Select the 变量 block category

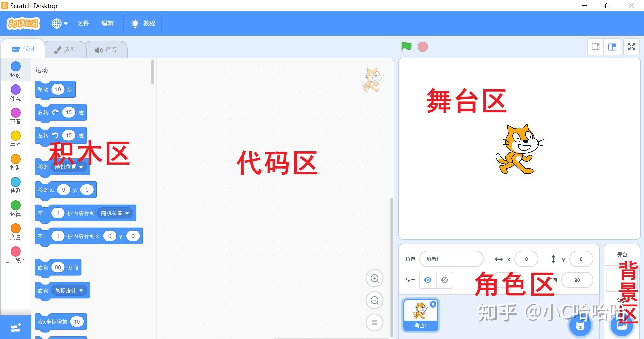[16, 232]
